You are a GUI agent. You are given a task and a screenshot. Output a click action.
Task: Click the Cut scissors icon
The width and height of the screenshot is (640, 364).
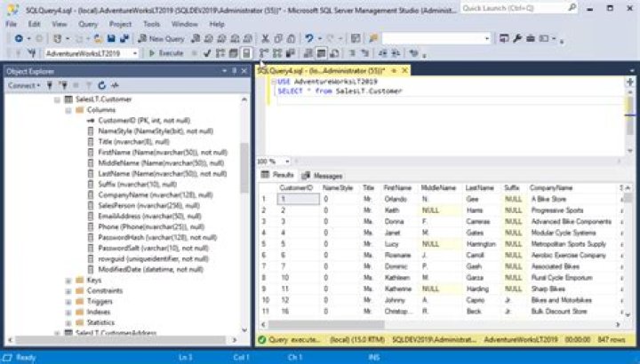click(x=266, y=39)
